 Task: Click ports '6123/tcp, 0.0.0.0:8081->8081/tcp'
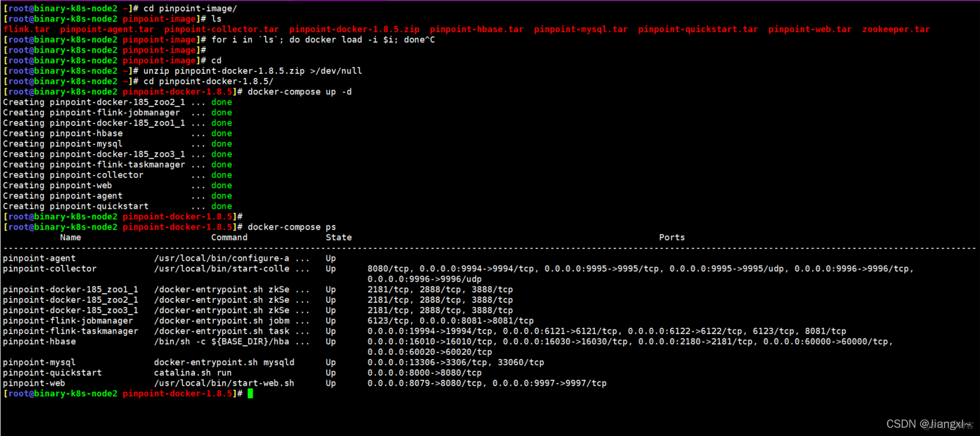(450, 321)
